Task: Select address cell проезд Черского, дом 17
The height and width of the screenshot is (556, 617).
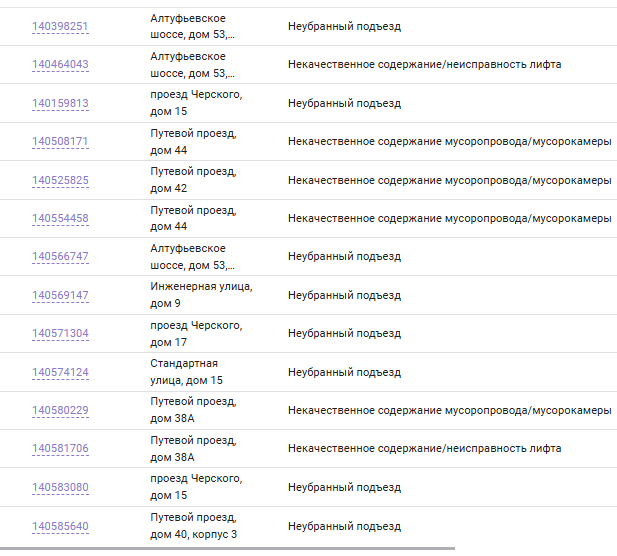Action: point(196,334)
